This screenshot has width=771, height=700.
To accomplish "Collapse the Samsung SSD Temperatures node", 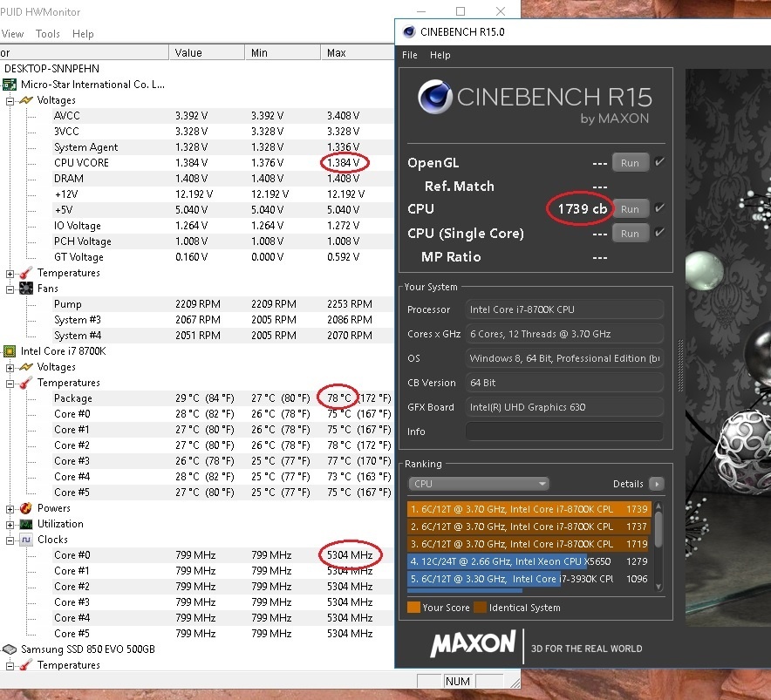I will pyautogui.click(x=10, y=666).
